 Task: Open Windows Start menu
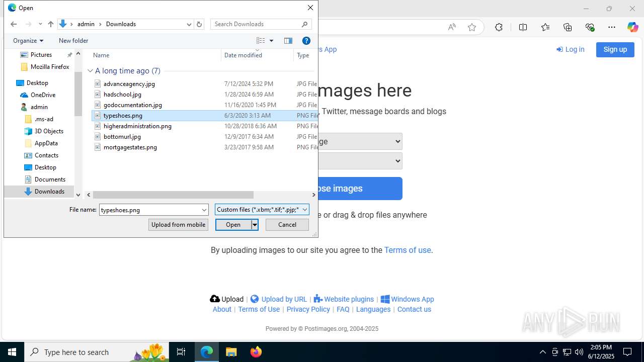(x=12, y=352)
